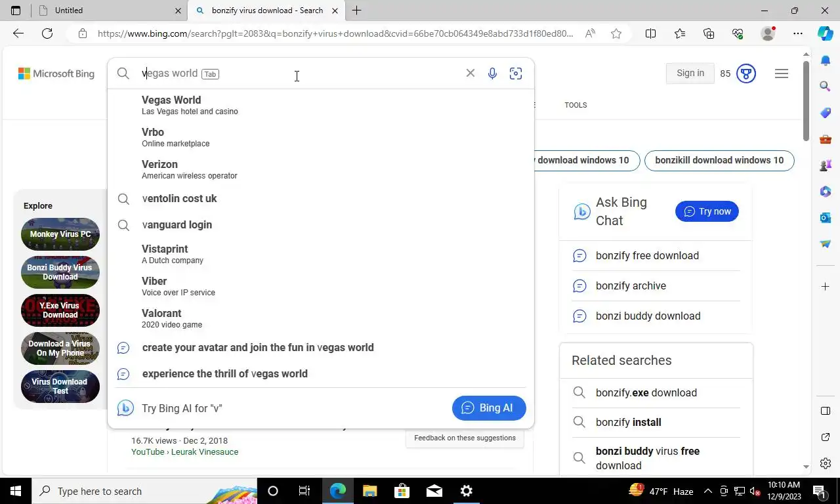Screen dimensions: 840x504
Task: Open the Favorites list icon
Action: [679, 33]
